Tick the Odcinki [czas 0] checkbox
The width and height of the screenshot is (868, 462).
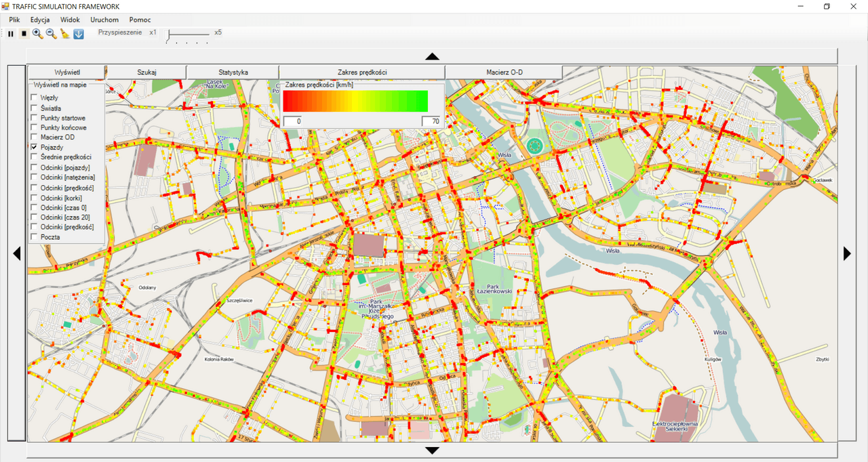tap(34, 207)
